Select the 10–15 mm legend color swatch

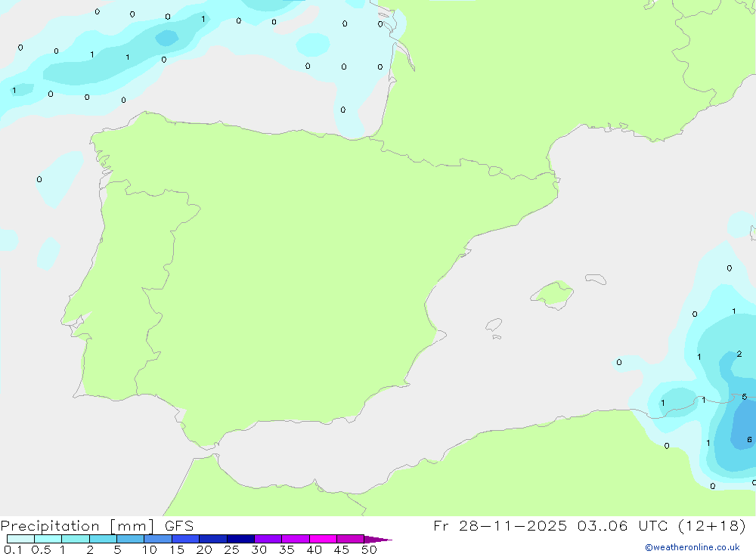coord(158,539)
